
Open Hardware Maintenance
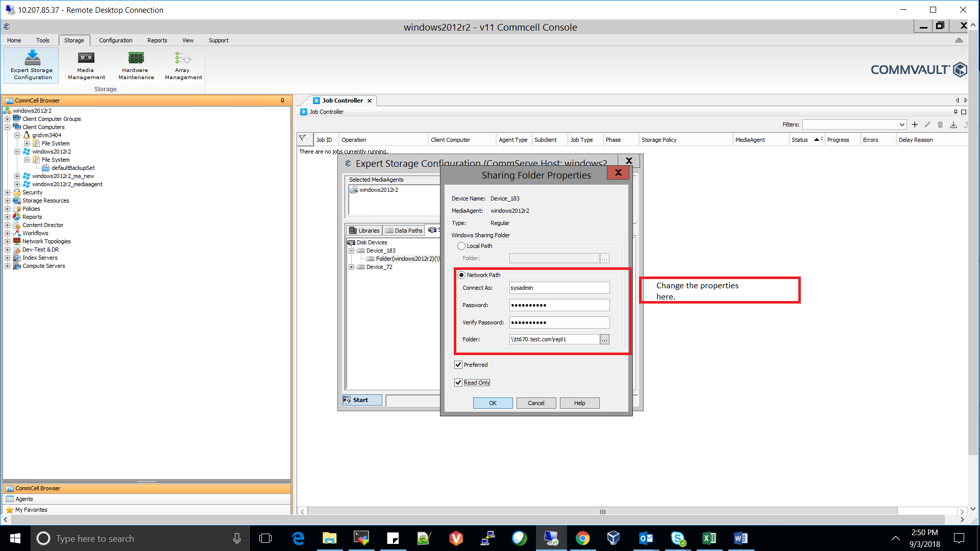(x=135, y=65)
